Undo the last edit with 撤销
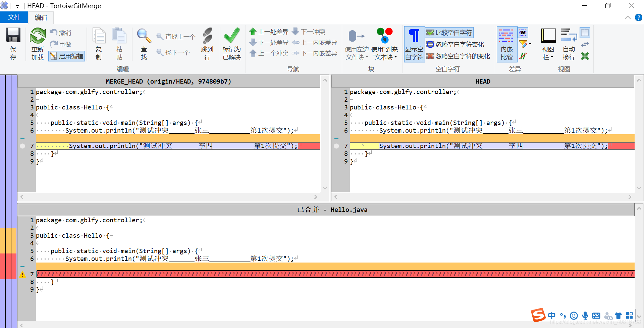The height and width of the screenshot is (328, 644). click(x=61, y=33)
